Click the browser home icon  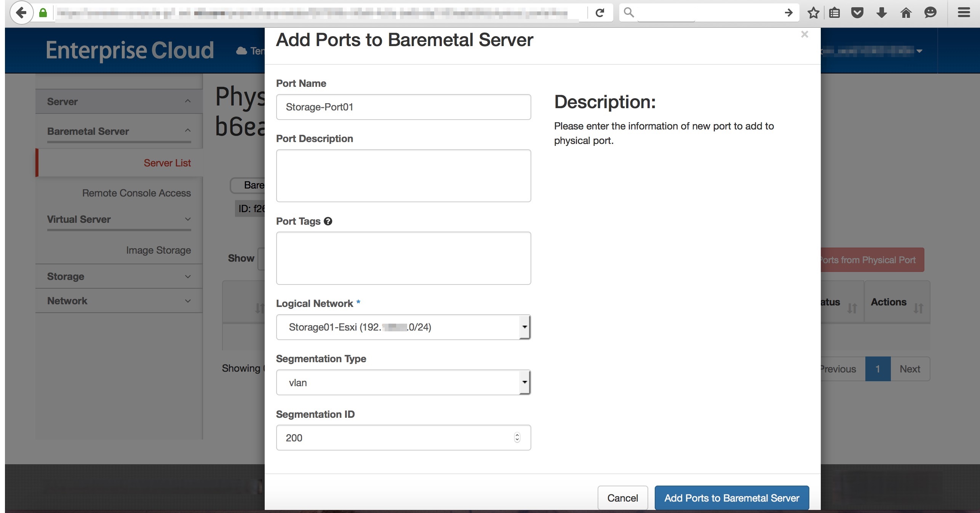pyautogui.click(x=906, y=13)
